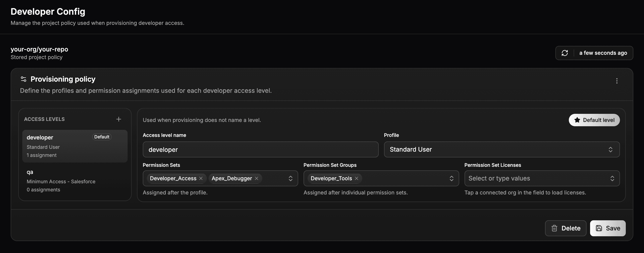Remove the Developer_Access permission set chip
The image size is (644, 253).
(x=201, y=178)
